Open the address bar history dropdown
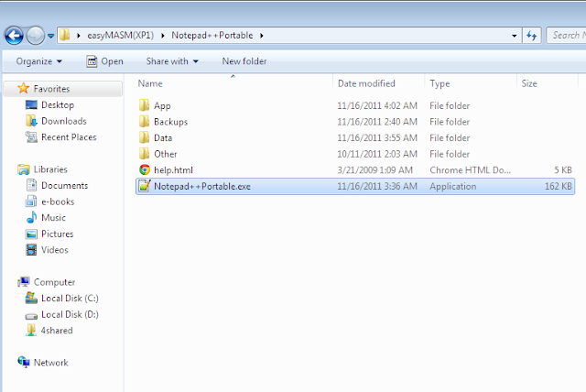 515,36
